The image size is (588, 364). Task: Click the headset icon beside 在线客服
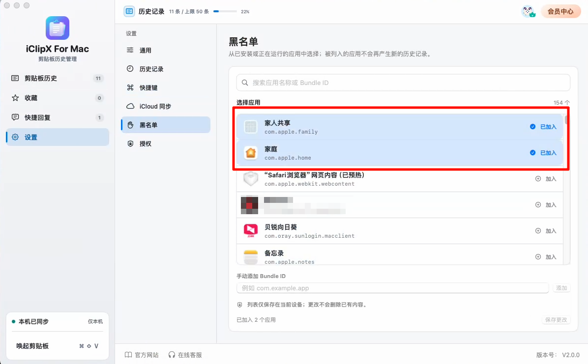[172, 355]
